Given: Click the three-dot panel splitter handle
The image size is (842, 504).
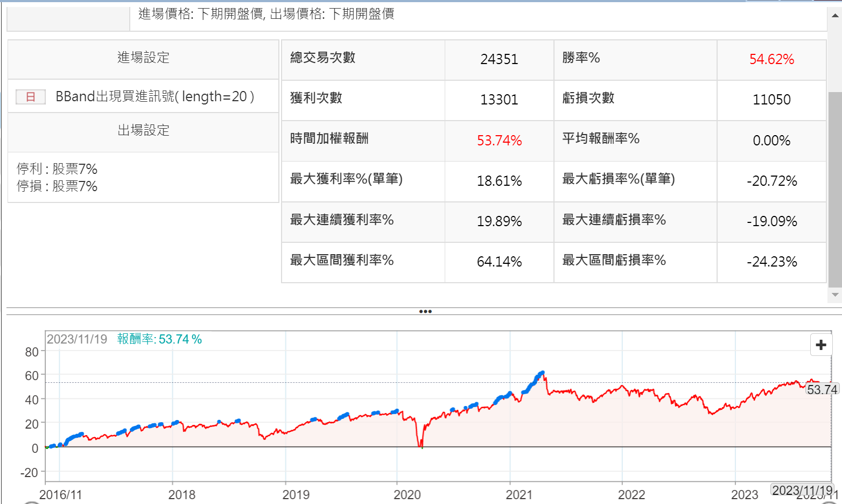Looking at the screenshot, I should (x=425, y=311).
